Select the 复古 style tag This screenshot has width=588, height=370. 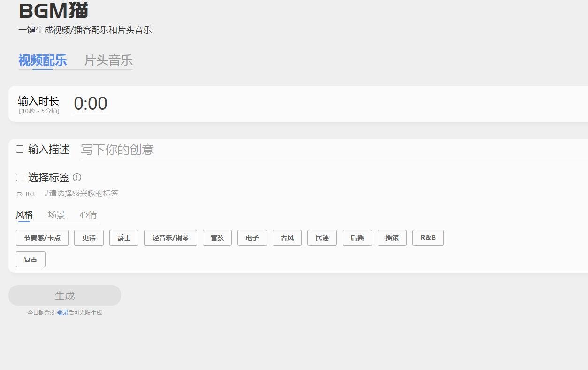tap(31, 259)
